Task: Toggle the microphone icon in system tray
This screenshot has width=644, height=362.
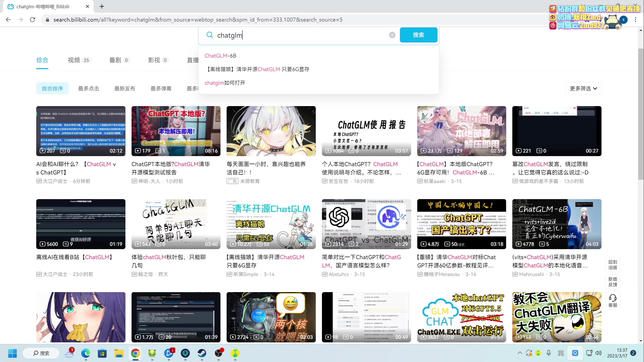Action: click(x=549, y=353)
